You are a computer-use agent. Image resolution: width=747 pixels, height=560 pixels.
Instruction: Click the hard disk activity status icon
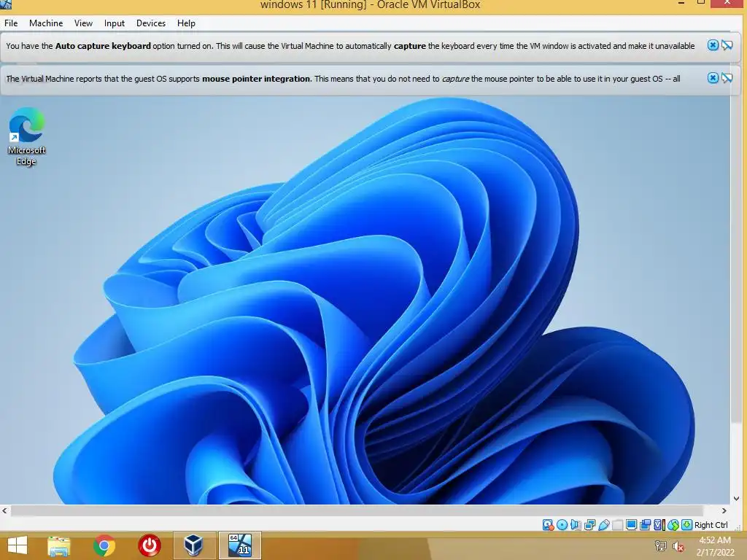(549, 525)
